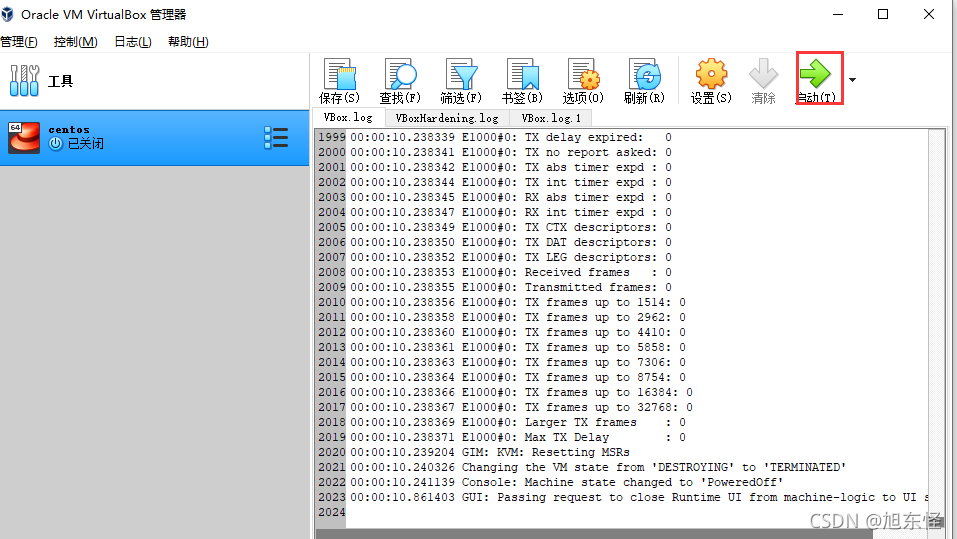Open the Filter (筛选) log tool
The height and width of the screenshot is (539, 957).
click(x=461, y=81)
